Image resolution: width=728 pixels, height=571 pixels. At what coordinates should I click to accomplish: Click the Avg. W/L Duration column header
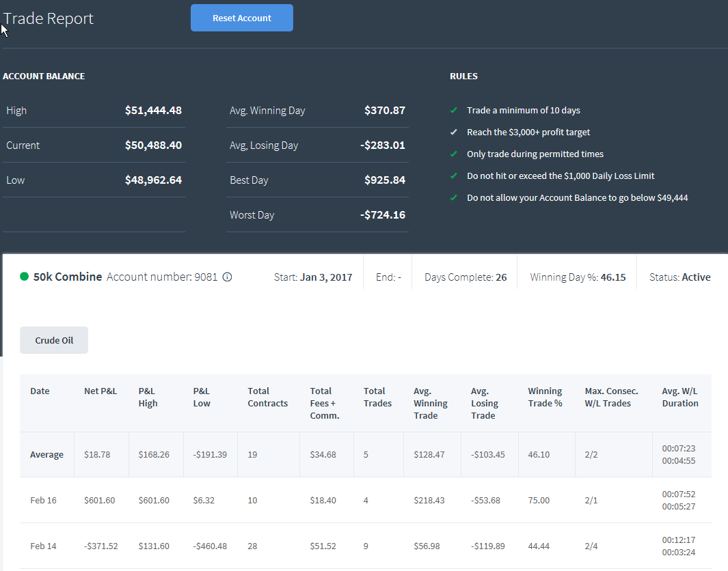680,397
